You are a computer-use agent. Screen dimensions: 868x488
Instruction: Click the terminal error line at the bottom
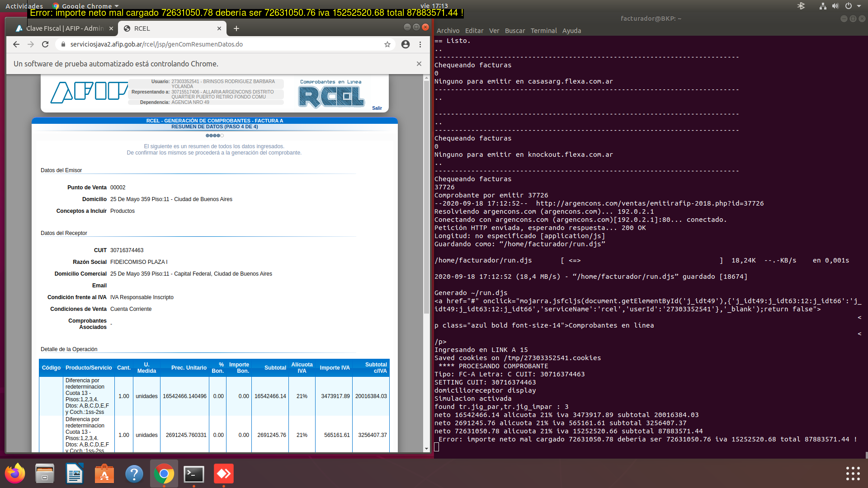(x=648, y=439)
